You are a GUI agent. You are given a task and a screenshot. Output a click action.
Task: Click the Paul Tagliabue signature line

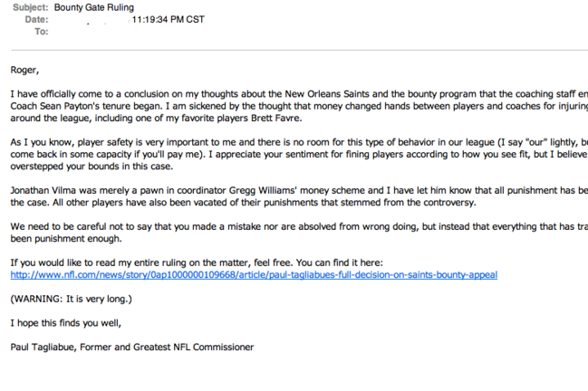[x=132, y=348]
